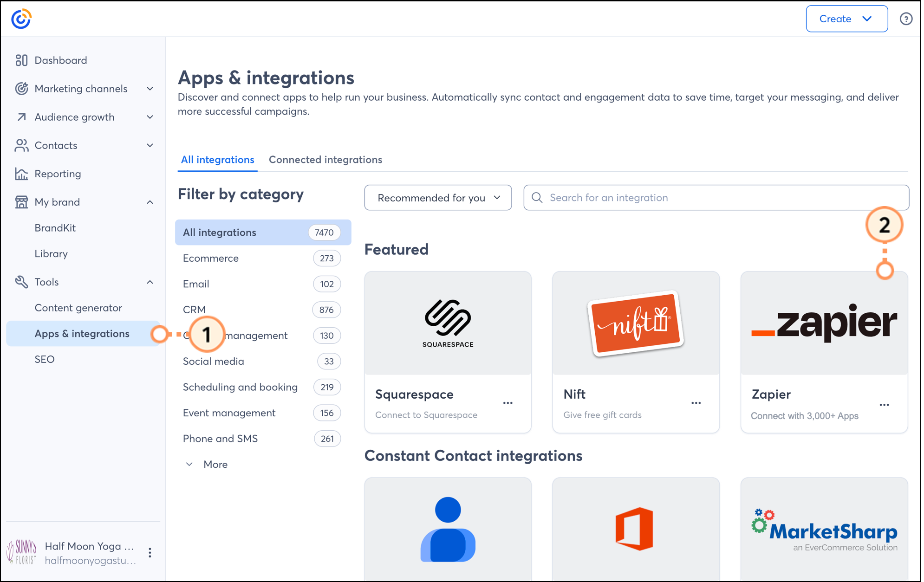Click the Zapier card title
This screenshot has width=924, height=582.
tap(771, 394)
